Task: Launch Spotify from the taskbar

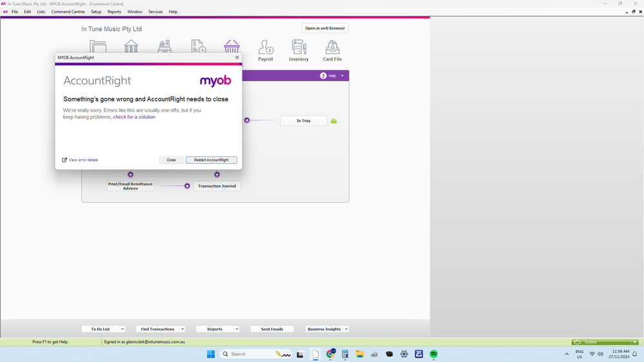Action: tap(434, 354)
